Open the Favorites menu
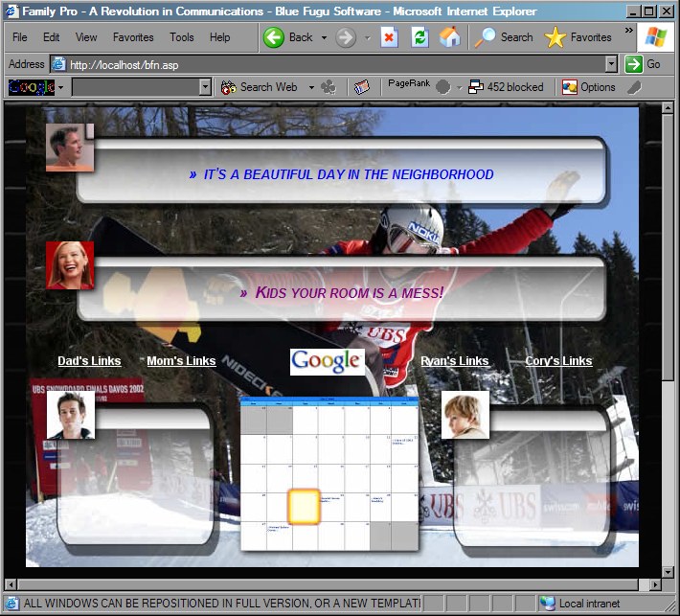 click(x=133, y=37)
